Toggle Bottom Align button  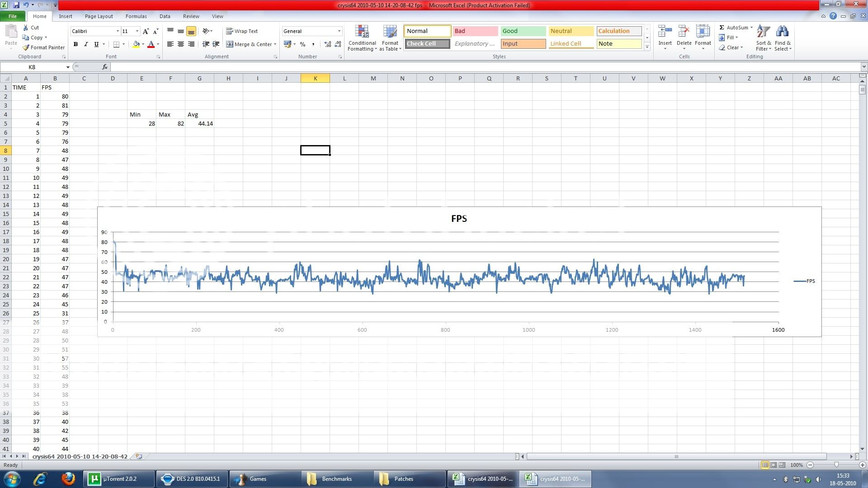tap(191, 31)
